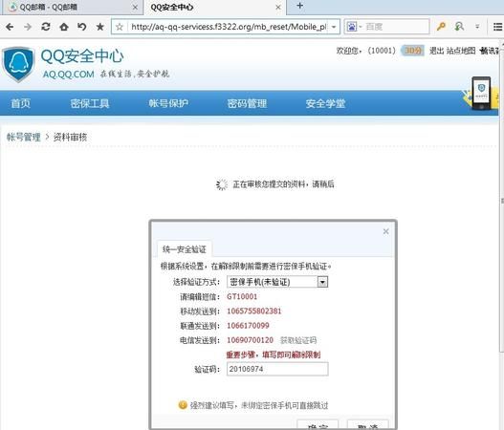The width and height of the screenshot is (504, 430).
Task: Open the browser home page icon
Action: (x=64, y=27)
